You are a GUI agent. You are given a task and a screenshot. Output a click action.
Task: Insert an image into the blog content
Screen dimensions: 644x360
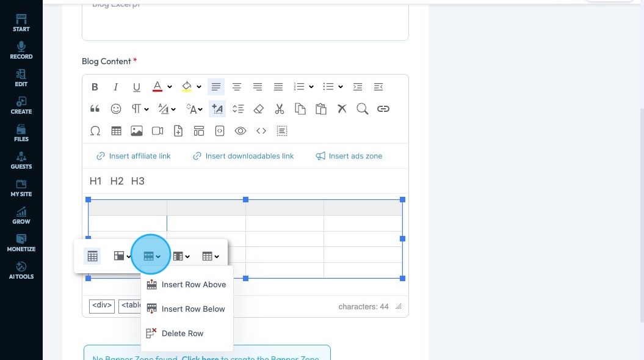(137, 131)
